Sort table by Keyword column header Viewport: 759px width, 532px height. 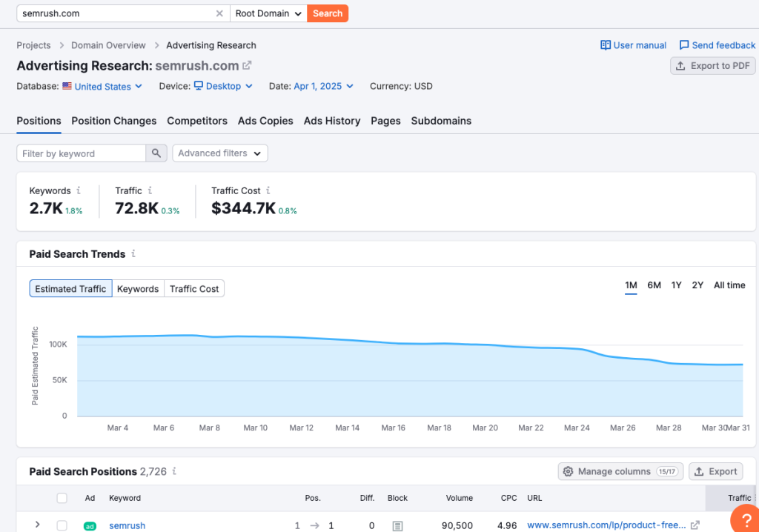tap(125, 498)
